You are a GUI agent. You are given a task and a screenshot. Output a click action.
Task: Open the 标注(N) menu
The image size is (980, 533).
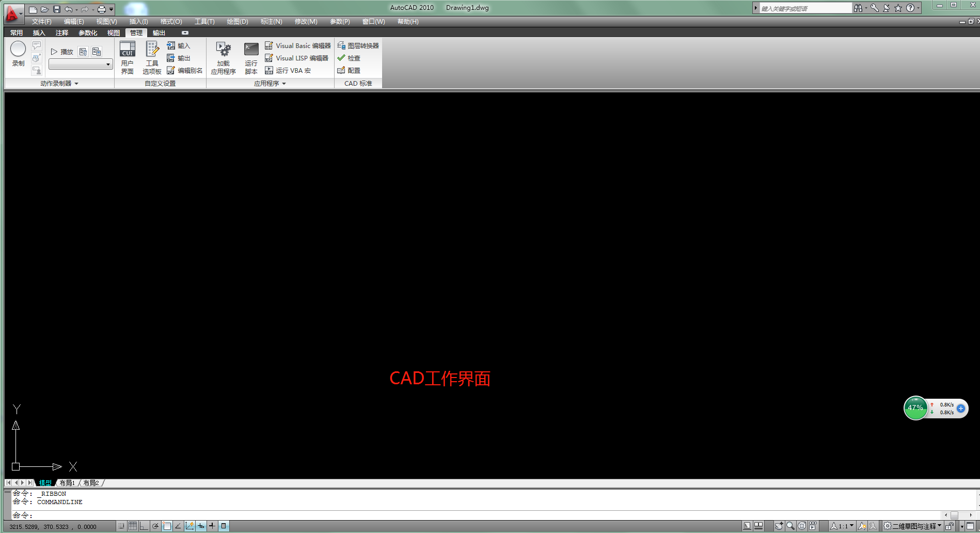click(272, 21)
